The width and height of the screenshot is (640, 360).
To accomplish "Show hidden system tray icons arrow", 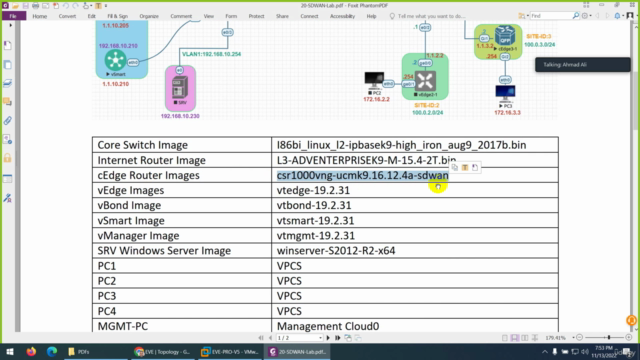I will pos(544,351).
